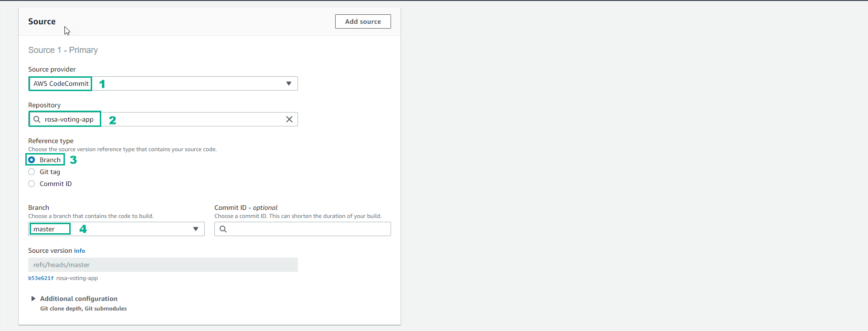
Task: Select the Branch radio button
Action: click(x=32, y=160)
